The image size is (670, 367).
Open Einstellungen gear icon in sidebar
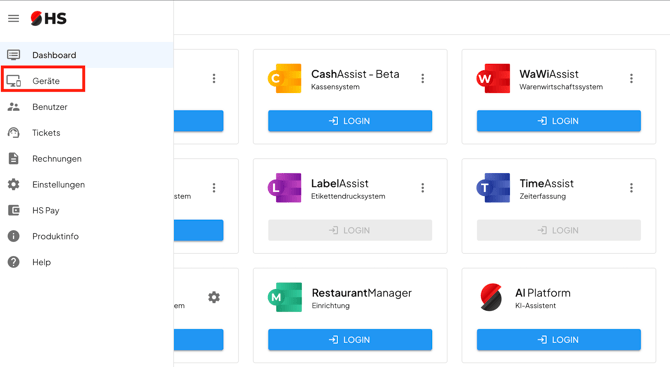pos(14,185)
